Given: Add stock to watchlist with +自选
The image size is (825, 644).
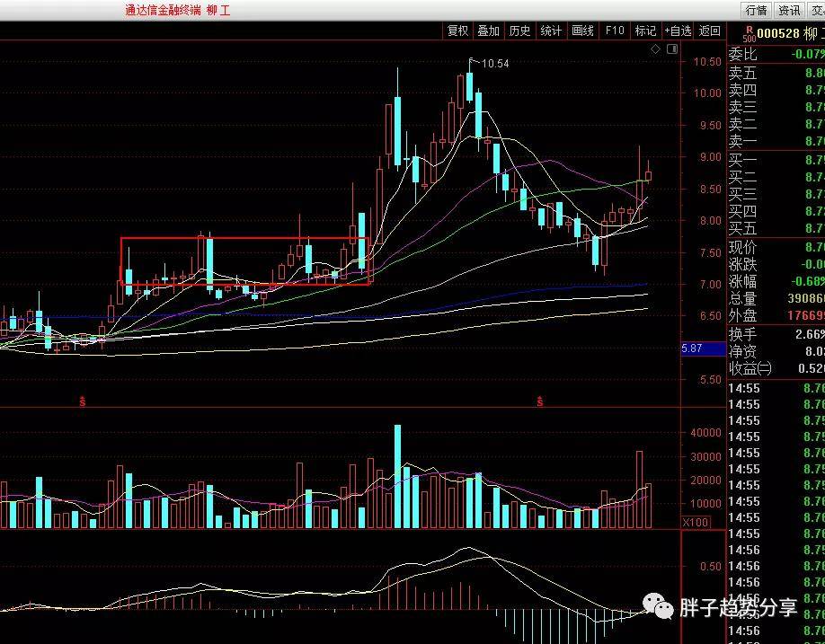Looking at the screenshot, I should click(678, 31).
